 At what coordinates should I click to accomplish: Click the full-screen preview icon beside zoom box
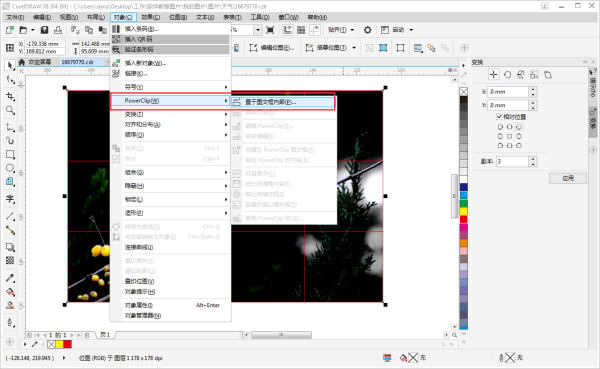point(270,30)
